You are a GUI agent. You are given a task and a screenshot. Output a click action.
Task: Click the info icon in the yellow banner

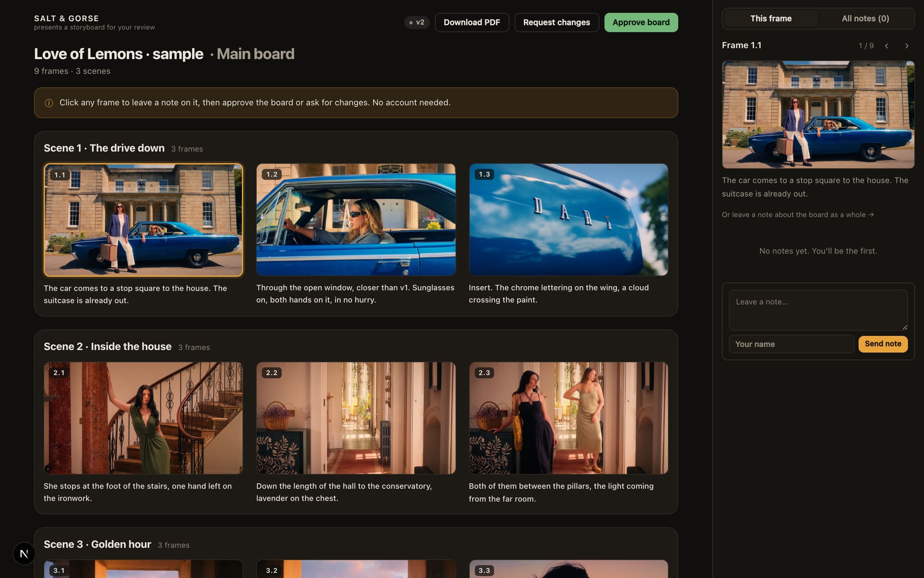pos(49,103)
